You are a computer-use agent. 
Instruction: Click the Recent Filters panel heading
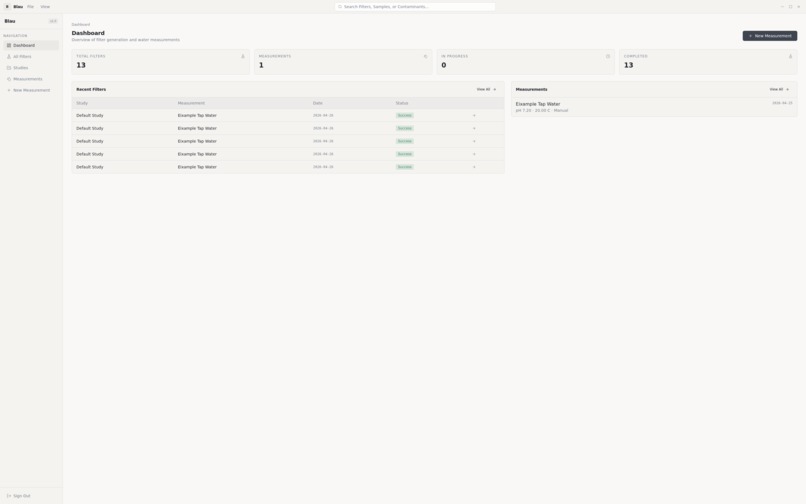[x=91, y=89]
